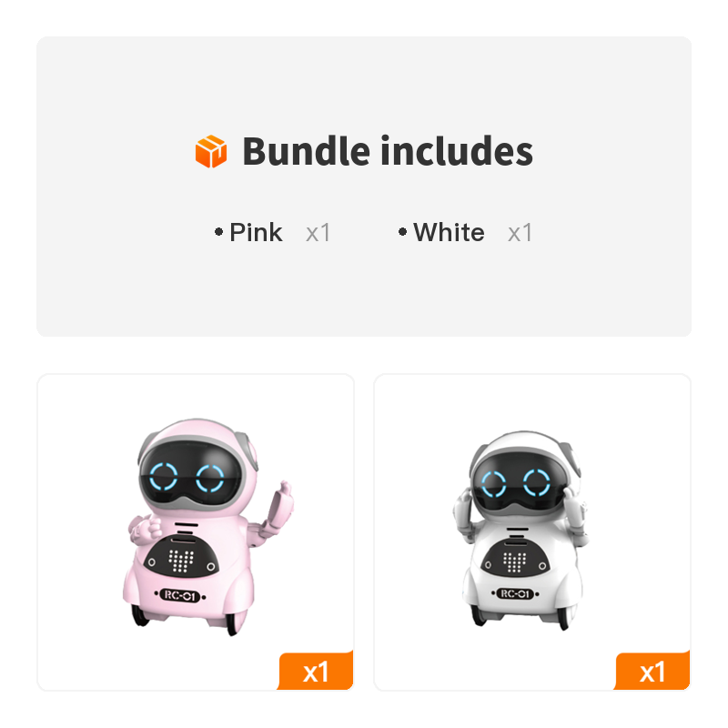This screenshot has width=728, height=728.
Task: Click the orange package box icon
Action: pyautogui.click(x=211, y=151)
